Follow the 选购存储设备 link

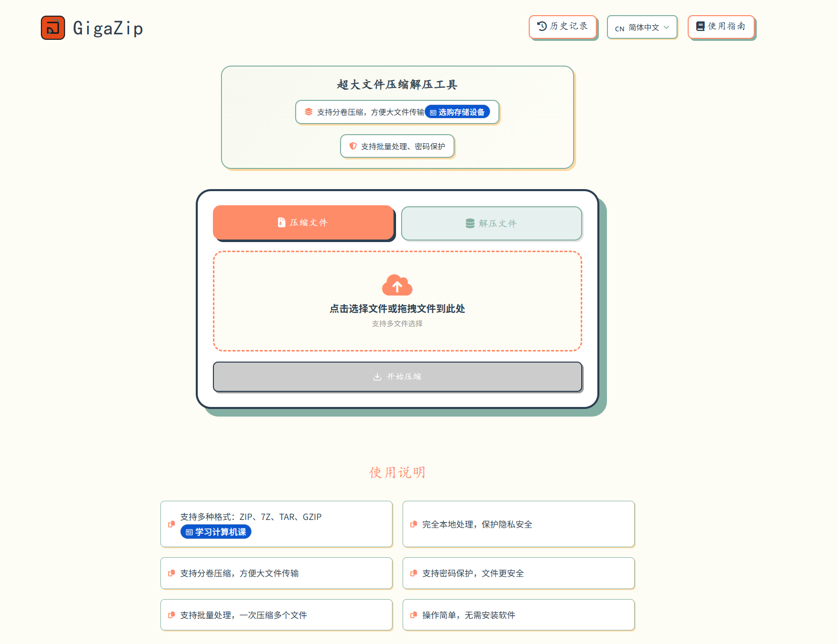pyautogui.click(x=457, y=112)
